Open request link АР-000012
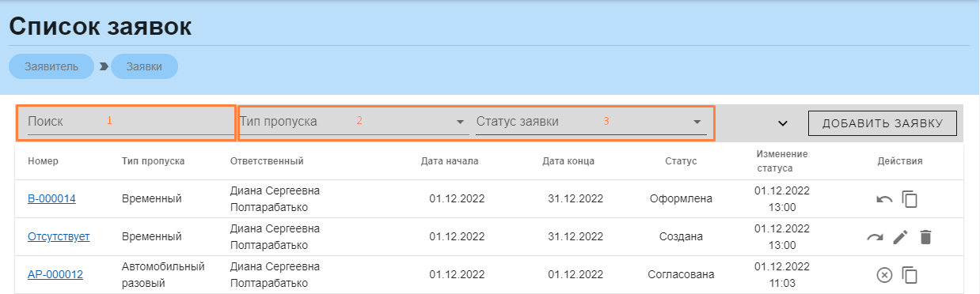The image size is (980, 294). click(55, 275)
